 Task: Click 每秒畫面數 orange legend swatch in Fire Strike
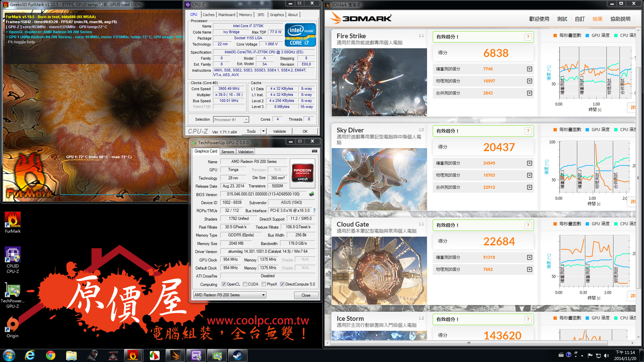point(555,36)
